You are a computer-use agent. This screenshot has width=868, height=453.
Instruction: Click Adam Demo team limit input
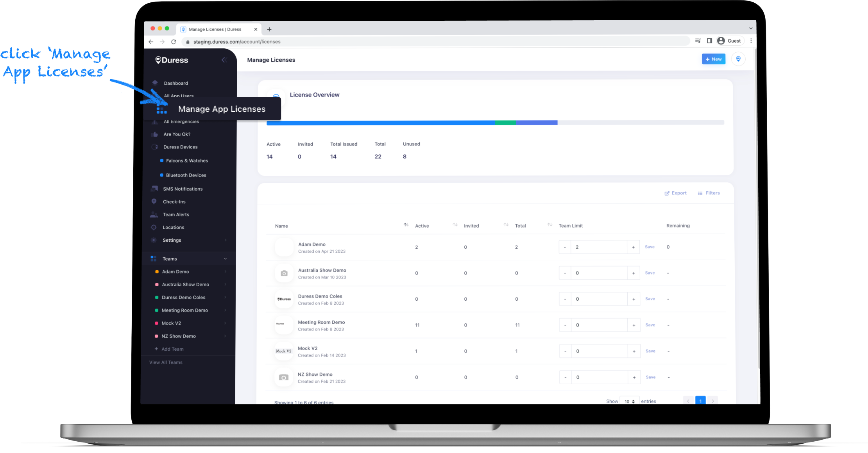599,247
